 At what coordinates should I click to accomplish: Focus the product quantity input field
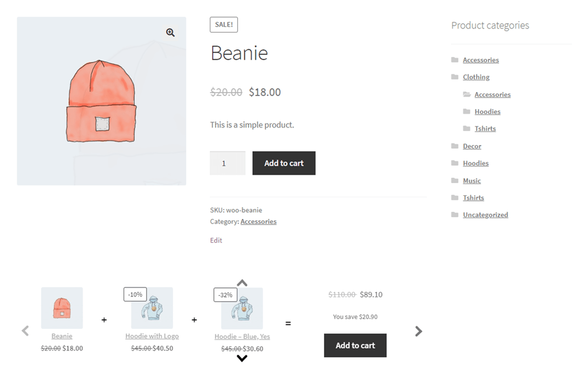227,163
